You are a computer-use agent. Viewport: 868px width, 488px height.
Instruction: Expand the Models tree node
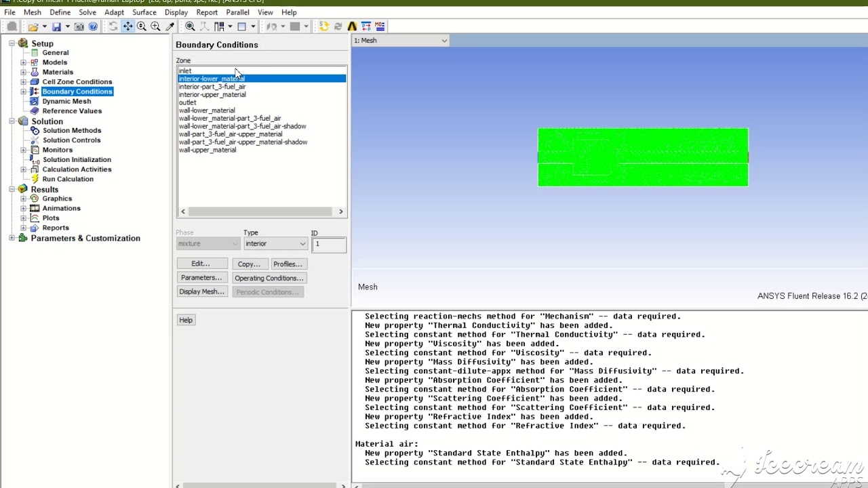(24, 62)
